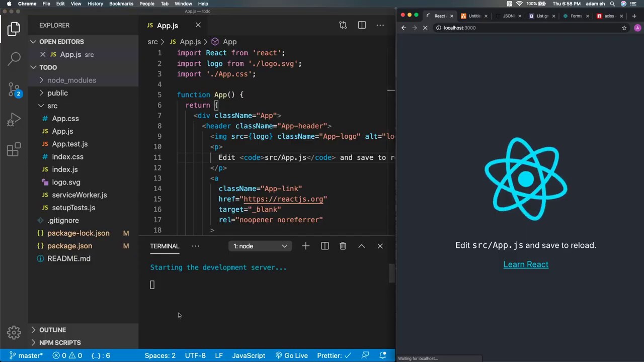644x362 pixels.
Task: Change encoding via UTF-8 status item
Action: pos(195,355)
